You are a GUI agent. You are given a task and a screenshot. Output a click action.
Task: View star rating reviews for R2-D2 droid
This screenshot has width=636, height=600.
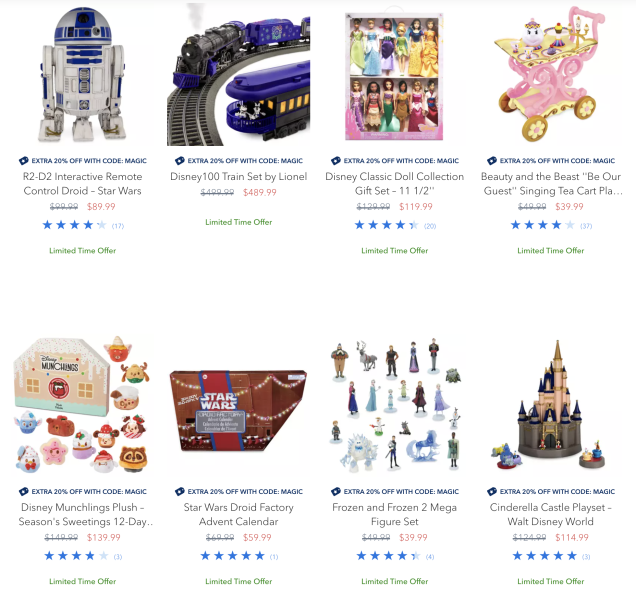[83, 225]
